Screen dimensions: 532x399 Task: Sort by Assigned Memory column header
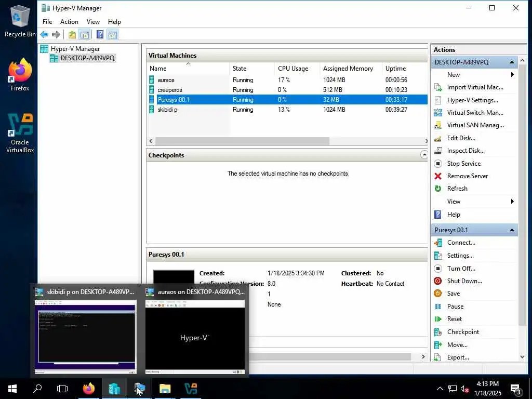pos(351,68)
